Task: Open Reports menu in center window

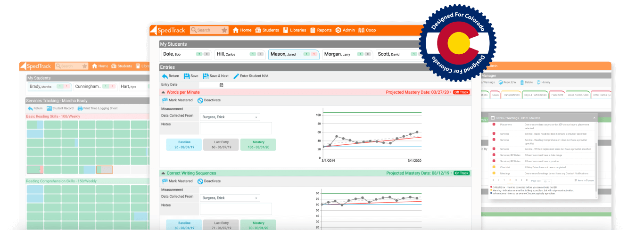Action: pos(321,30)
